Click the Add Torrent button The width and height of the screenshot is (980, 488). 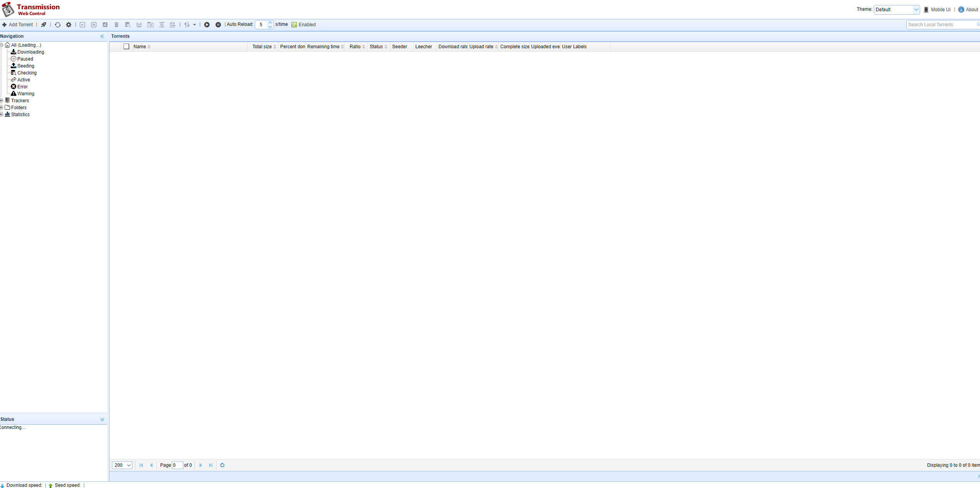[x=18, y=25]
